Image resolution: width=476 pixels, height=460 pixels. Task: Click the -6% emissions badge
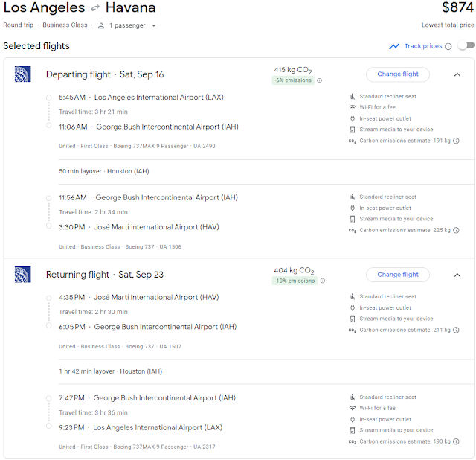point(292,80)
